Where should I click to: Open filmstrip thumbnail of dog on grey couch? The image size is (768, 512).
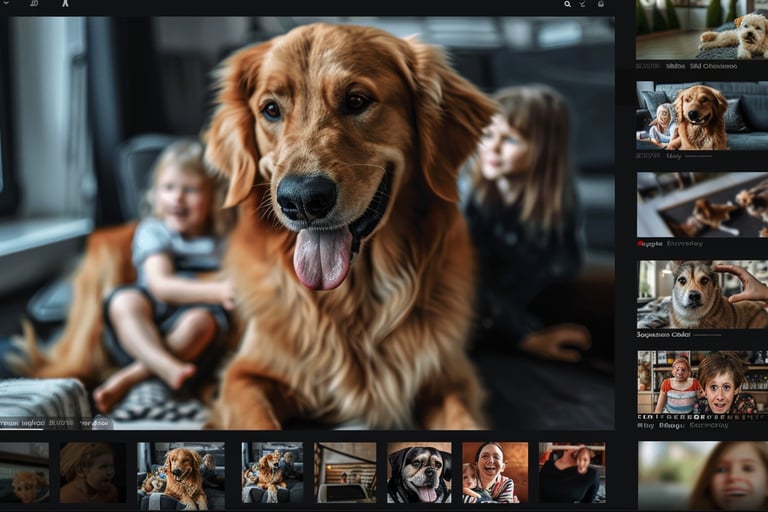pos(272,472)
